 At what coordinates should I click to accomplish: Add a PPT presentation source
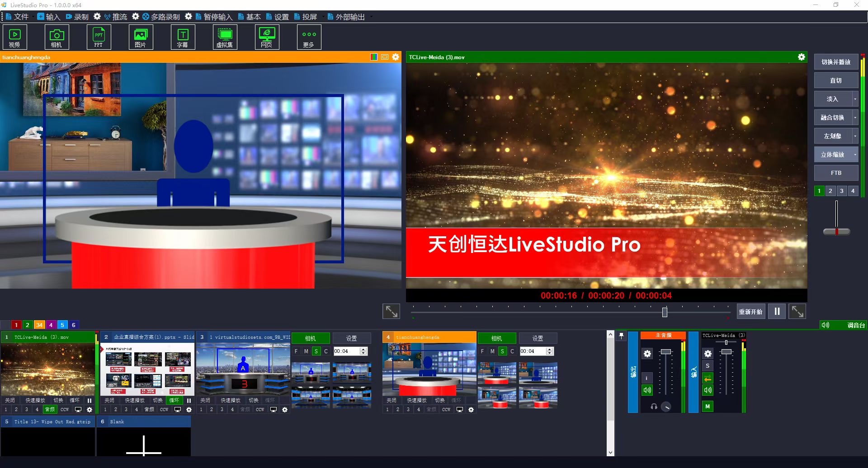click(99, 37)
